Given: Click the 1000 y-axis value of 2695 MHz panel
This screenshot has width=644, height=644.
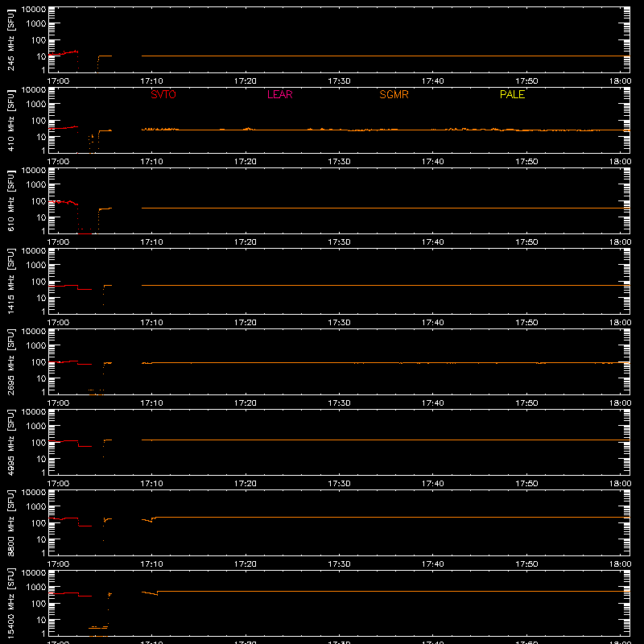Looking at the screenshot, I should pos(36,346).
